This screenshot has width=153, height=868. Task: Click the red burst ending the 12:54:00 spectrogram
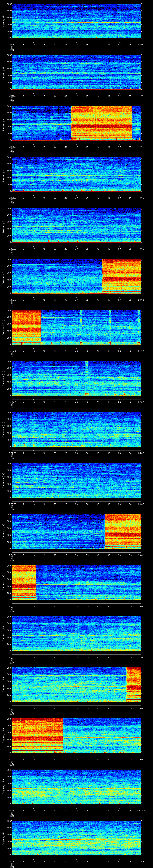point(123,531)
